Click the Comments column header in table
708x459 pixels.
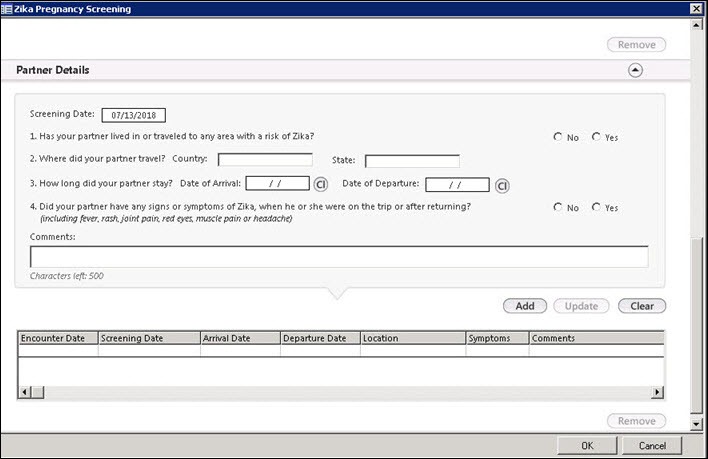coord(597,338)
